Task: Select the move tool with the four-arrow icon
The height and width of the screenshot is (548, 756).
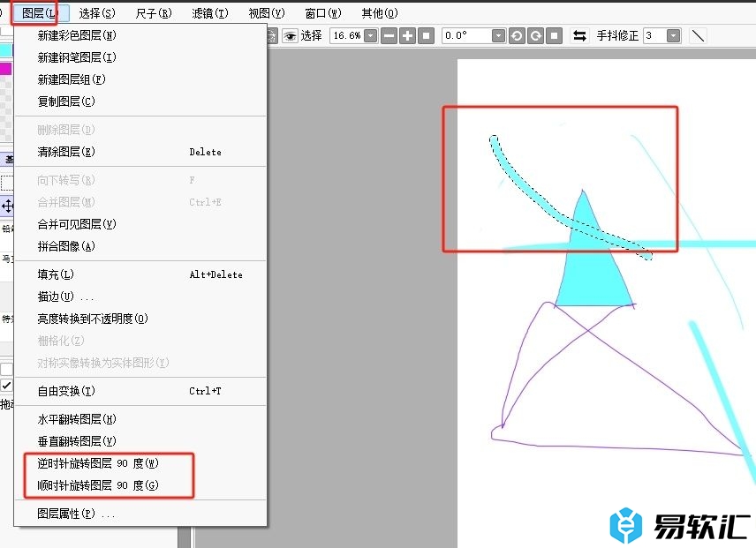Action: [7, 206]
